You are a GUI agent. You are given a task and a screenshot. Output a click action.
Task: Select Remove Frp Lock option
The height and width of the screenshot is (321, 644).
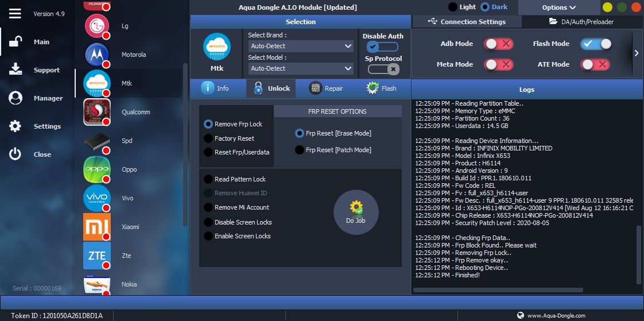point(233,123)
